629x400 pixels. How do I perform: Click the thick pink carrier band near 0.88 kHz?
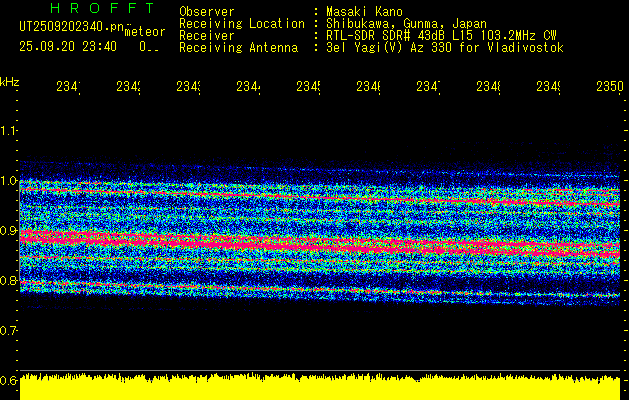tap(320, 245)
